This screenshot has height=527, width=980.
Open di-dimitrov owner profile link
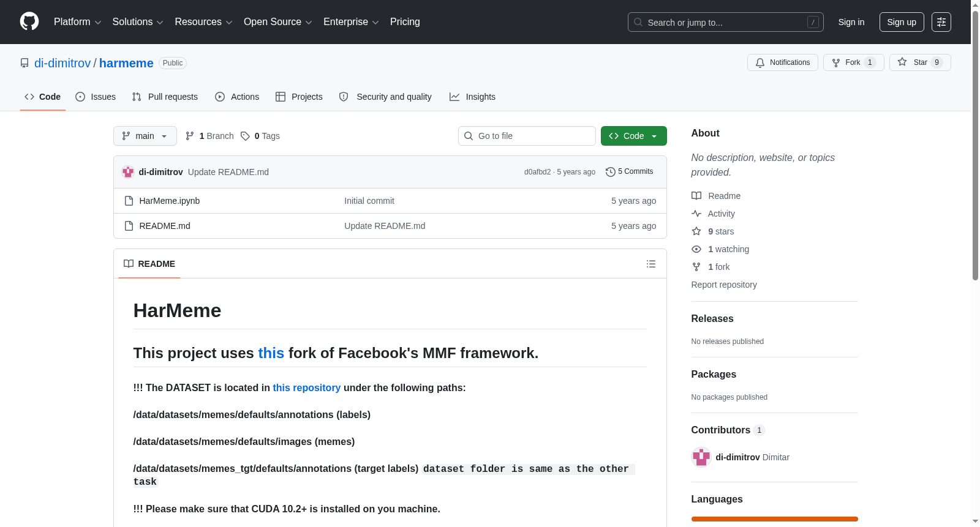click(62, 63)
